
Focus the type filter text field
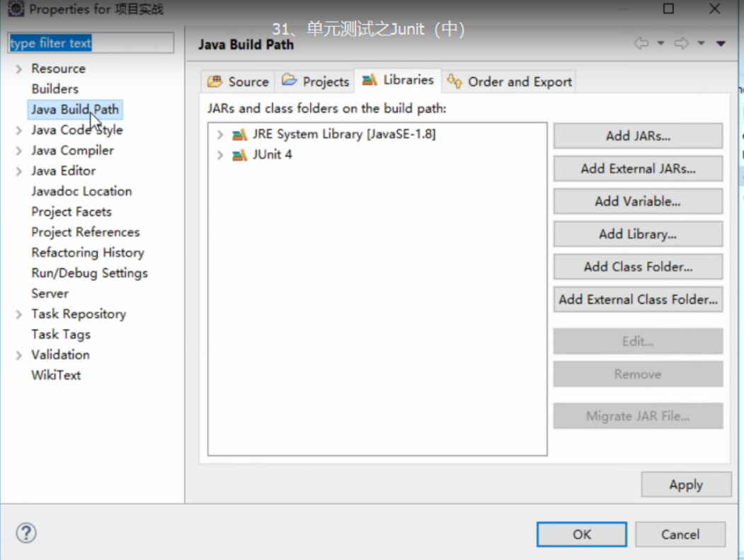click(x=91, y=43)
